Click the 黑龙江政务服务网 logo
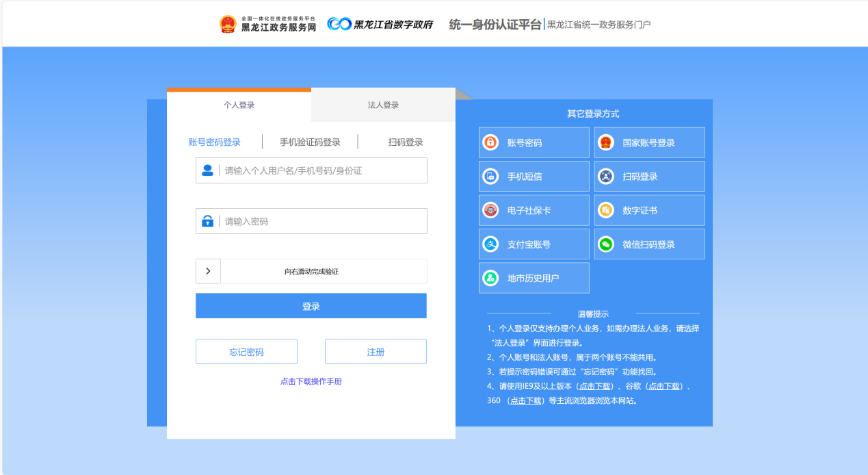This screenshot has width=868, height=475. (268, 24)
